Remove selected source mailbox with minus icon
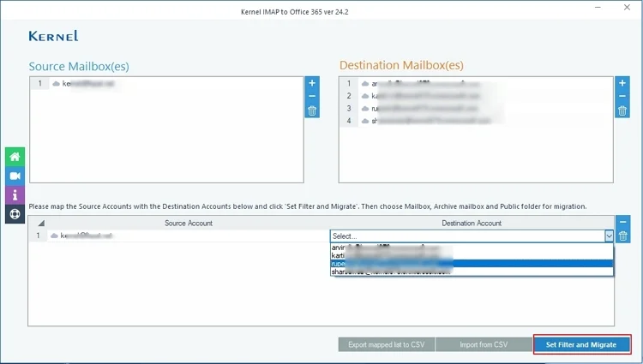The width and height of the screenshot is (643, 364). point(312,97)
